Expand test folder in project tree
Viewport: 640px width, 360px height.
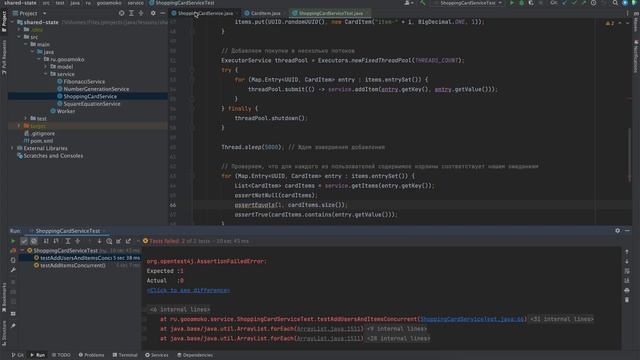[26, 118]
